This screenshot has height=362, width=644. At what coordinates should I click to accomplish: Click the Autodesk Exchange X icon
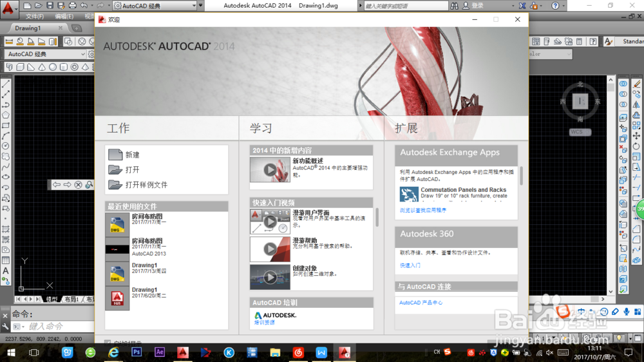(522, 6)
